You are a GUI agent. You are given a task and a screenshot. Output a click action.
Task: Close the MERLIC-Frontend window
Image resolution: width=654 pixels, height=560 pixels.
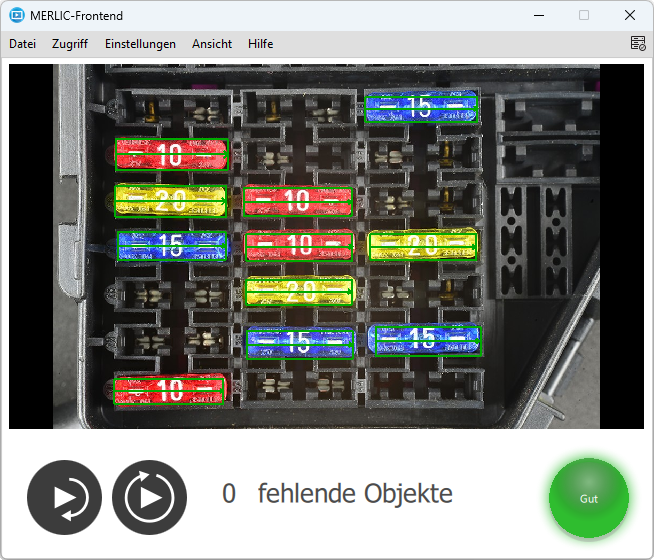point(630,15)
